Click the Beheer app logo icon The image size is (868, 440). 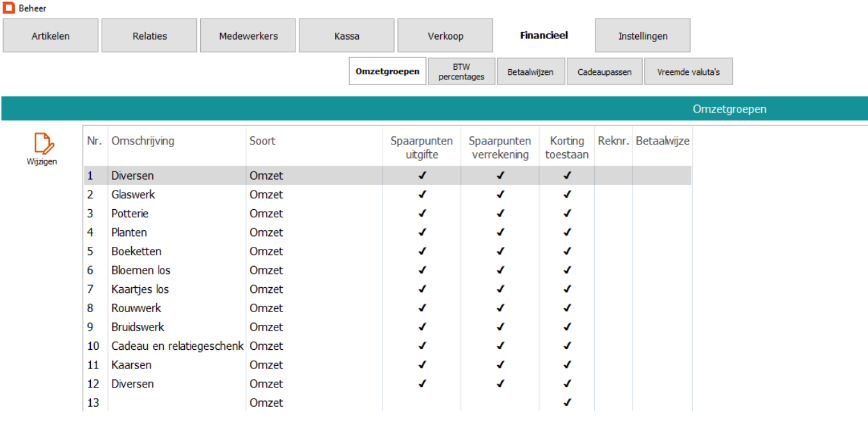[x=9, y=8]
